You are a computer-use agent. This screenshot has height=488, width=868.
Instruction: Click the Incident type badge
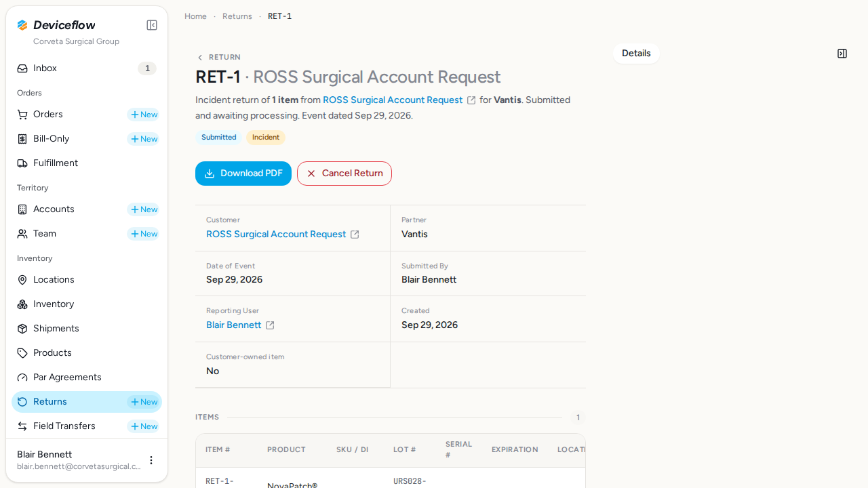266,138
